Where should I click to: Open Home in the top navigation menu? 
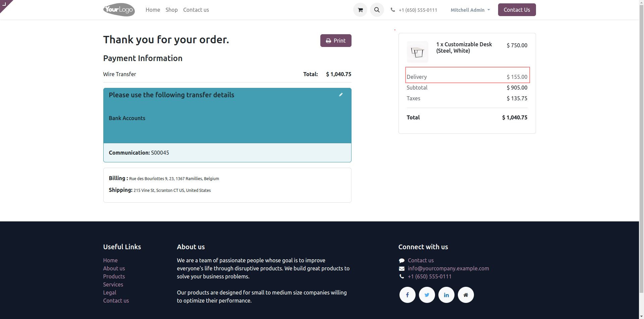tap(153, 10)
